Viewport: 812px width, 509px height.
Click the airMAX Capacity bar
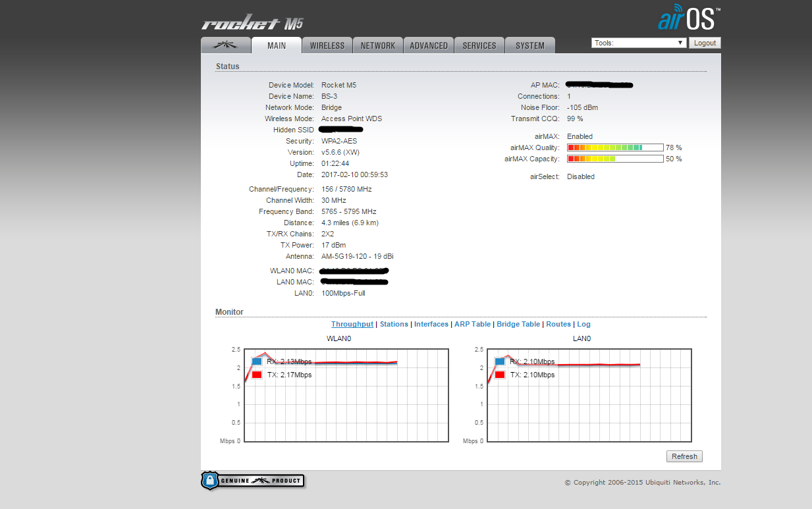point(615,159)
